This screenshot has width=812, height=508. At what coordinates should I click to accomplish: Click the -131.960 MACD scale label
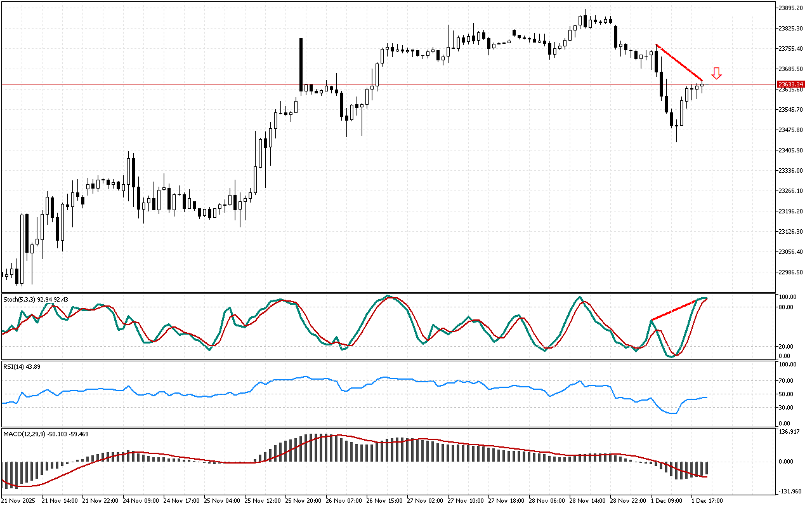(789, 491)
